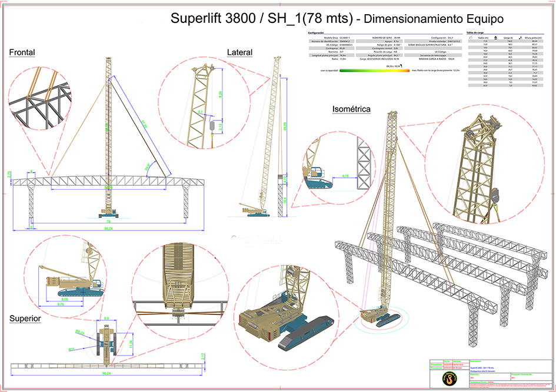
Task: Click the 8.05 counterweight dimension
Action: [65, 299]
